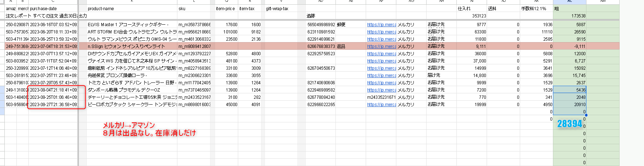Viewport: 644px width, 166px height.
Task: Select the item price 101000 cell
Action: pos(226,32)
